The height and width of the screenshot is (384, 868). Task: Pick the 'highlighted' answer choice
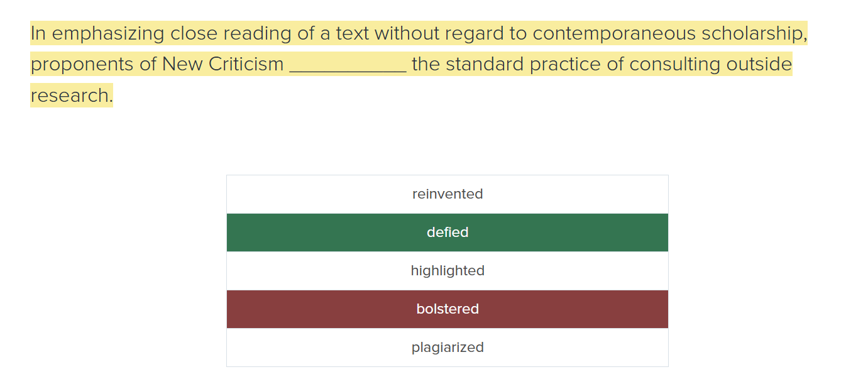(448, 271)
